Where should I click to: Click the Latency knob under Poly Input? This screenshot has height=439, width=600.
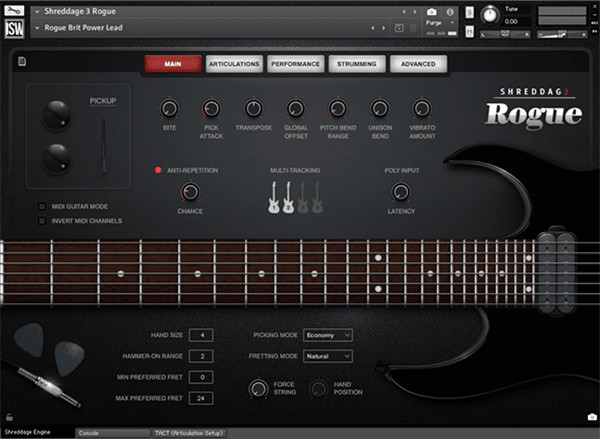click(x=400, y=192)
